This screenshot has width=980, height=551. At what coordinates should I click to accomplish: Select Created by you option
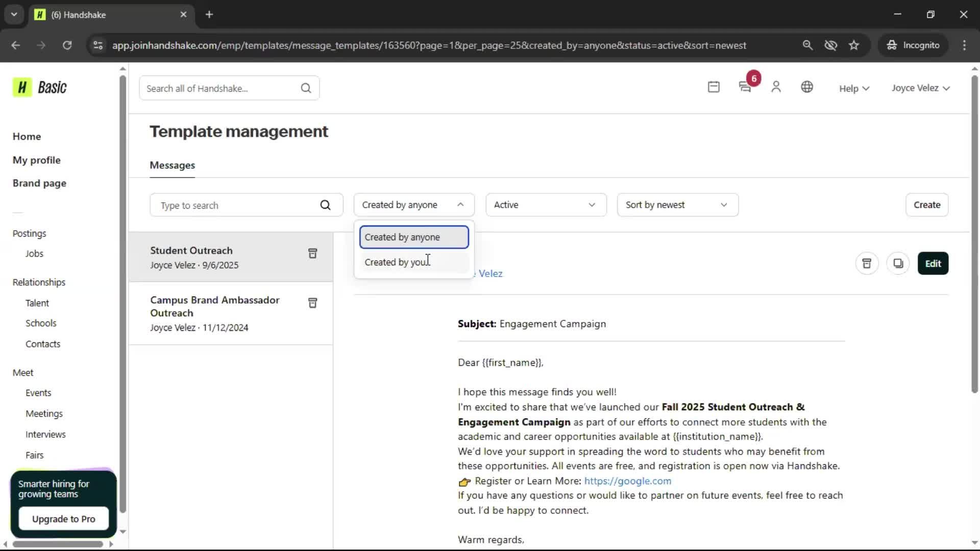pyautogui.click(x=414, y=262)
